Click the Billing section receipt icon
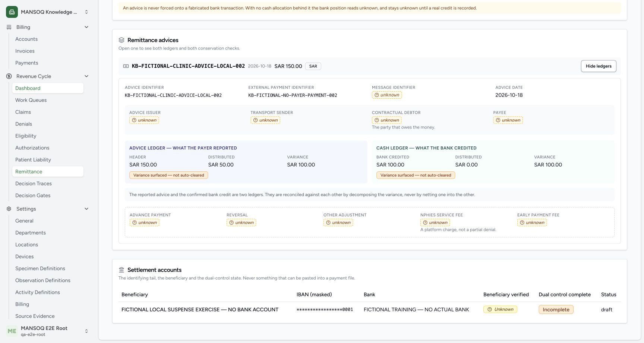Image resolution: width=644 pixels, height=343 pixels. tap(9, 27)
